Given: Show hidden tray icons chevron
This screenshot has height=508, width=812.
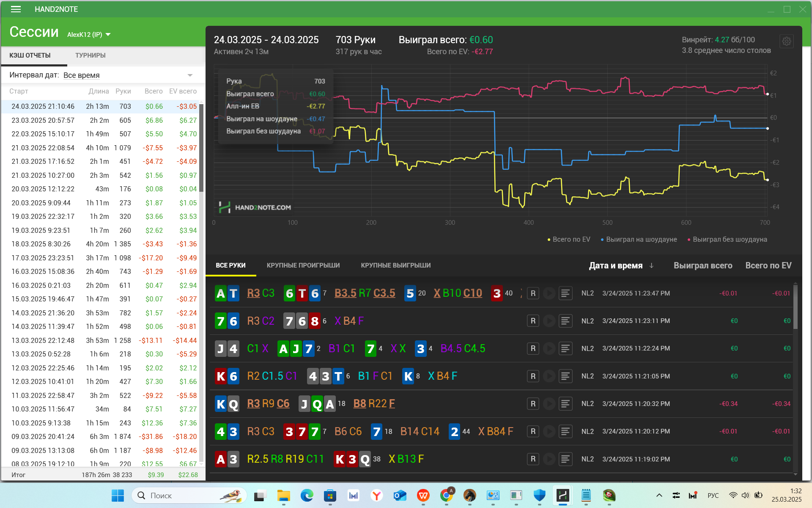Looking at the screenshot, I should pos(659,495).
